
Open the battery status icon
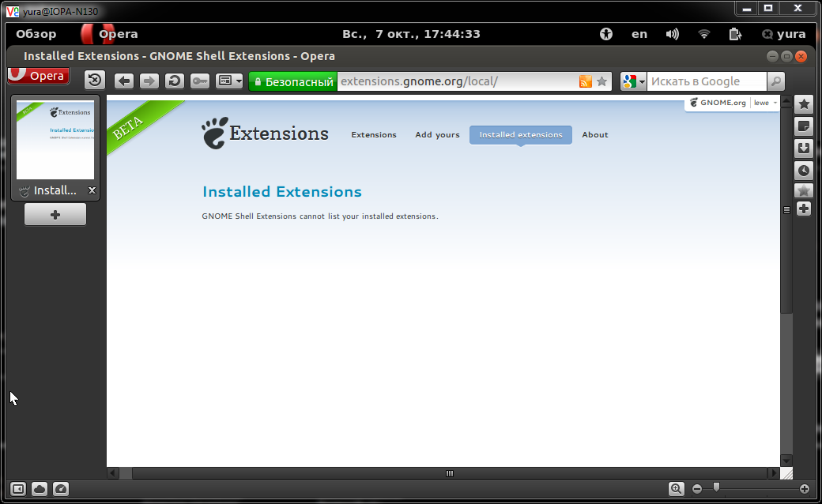click(735, 34)
